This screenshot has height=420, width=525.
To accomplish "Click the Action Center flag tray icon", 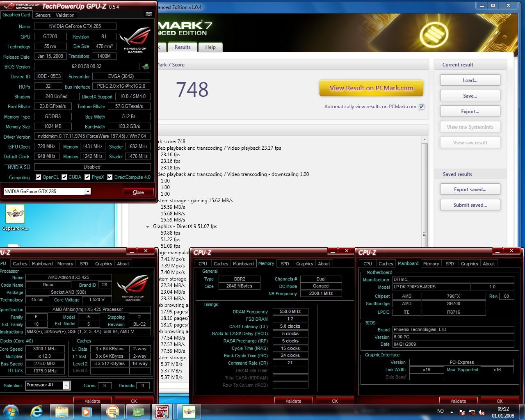I will tap(462, 412).
